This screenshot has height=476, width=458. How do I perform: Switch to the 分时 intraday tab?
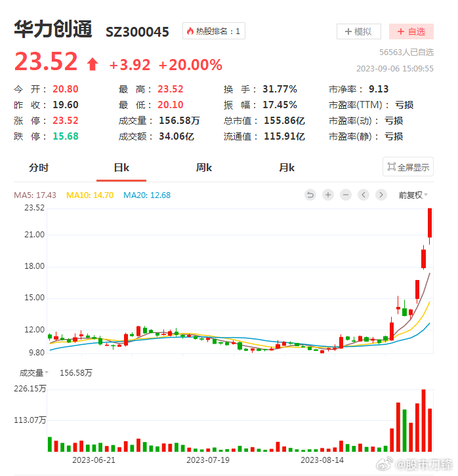click(x=39, y=168)
